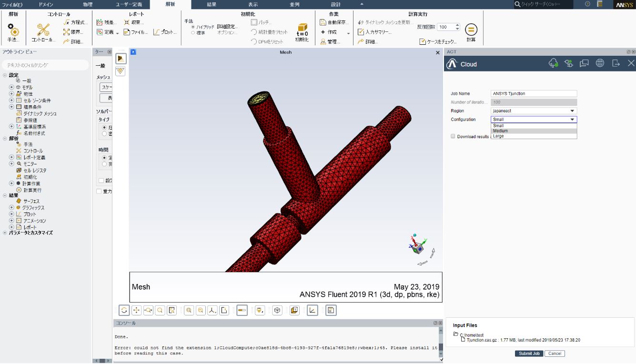This screenshot has height=364, width=636.
Task: Click the ケースをチェック check case button
Action: pyautogui.click(x=438, y=41)
